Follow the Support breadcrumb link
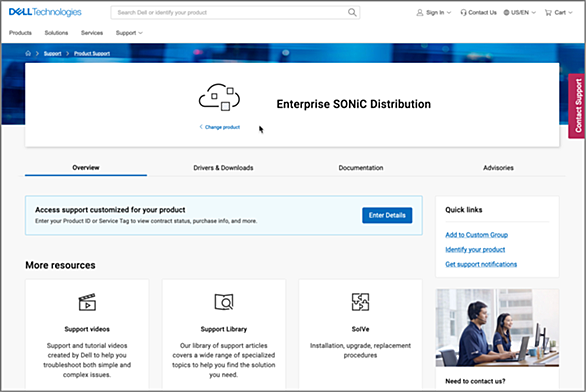 point(52,53)
